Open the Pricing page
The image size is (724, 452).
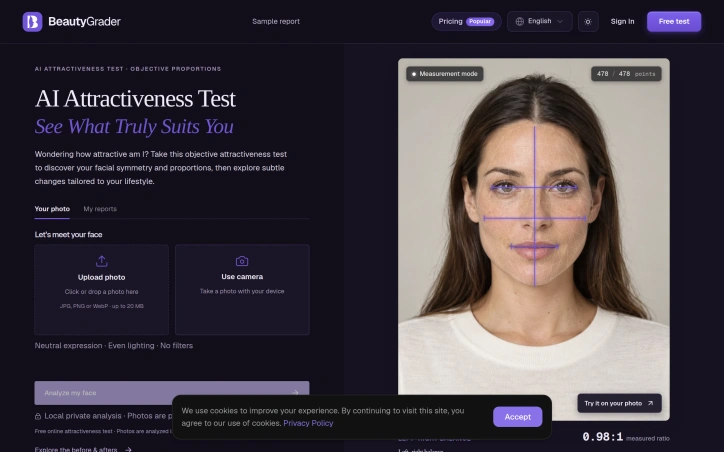tap(466, 22)
